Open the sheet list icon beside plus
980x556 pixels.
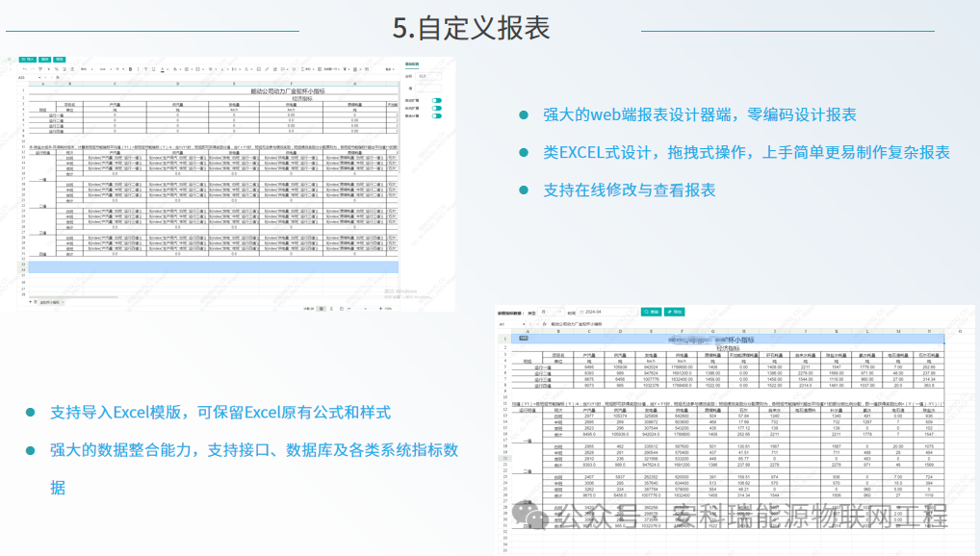35,302
